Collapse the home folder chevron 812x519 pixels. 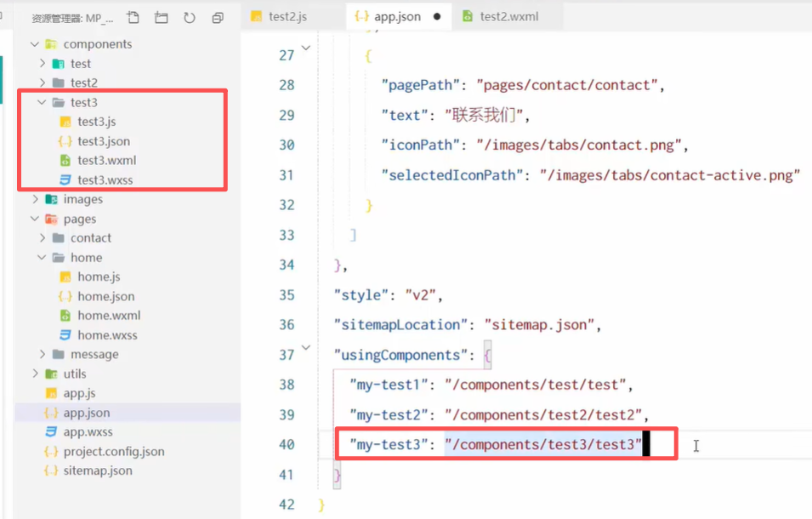pos(42,258)
